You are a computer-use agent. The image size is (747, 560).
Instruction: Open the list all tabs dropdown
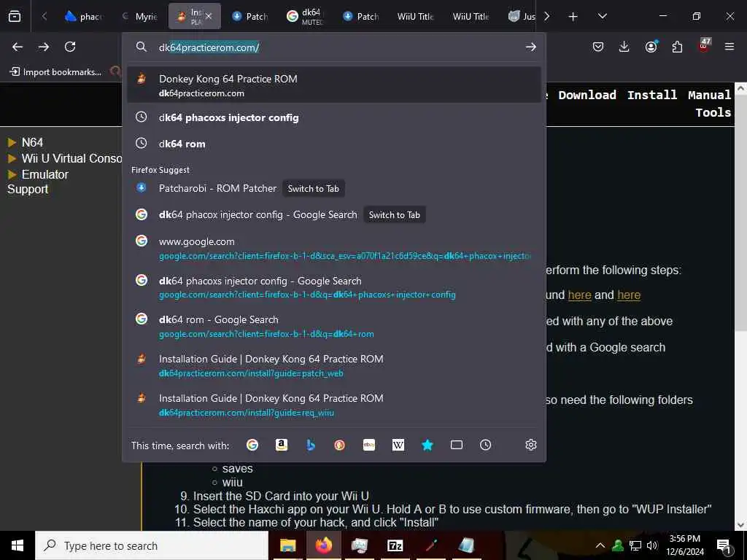(602, 16)
